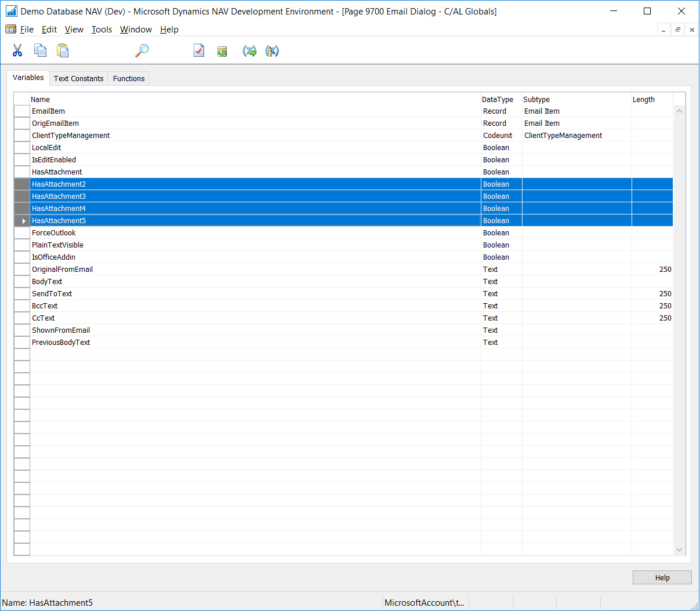Click the Copy icon in toolbar
The width and height of the screenshot is (700, 611).
point(40,51)
